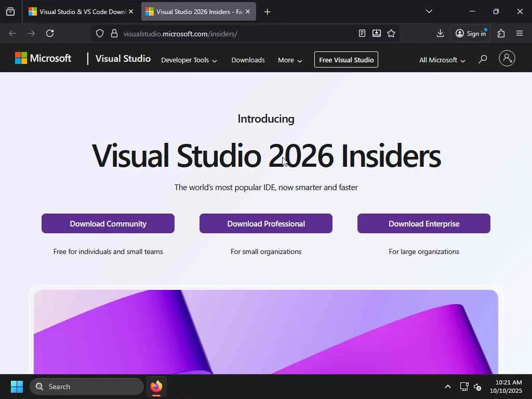Click the Visual Studio brand link

(x=123, y=59)
